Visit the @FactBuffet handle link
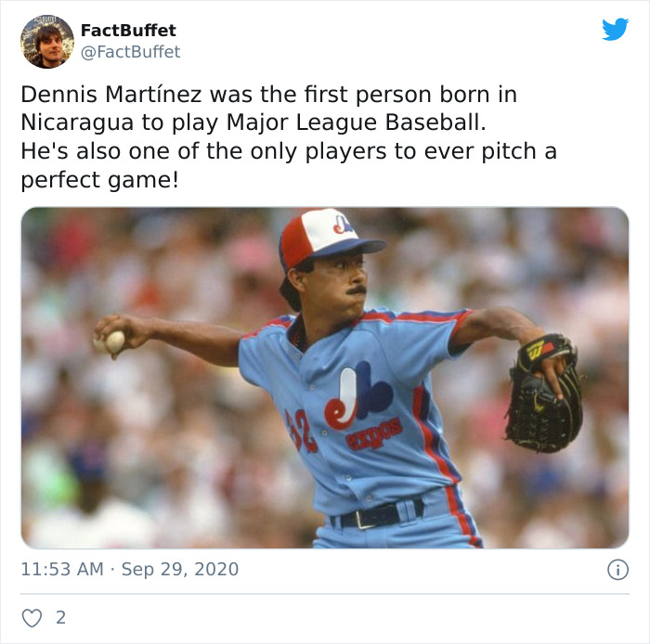This screenshot has height=644, width=650. point(130,52)
